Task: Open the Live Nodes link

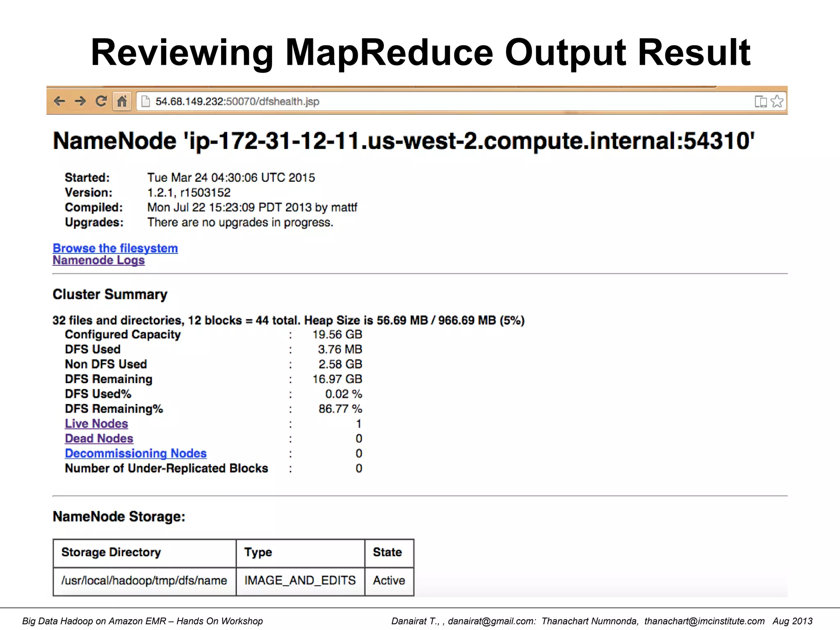Action: pos(96,423)
